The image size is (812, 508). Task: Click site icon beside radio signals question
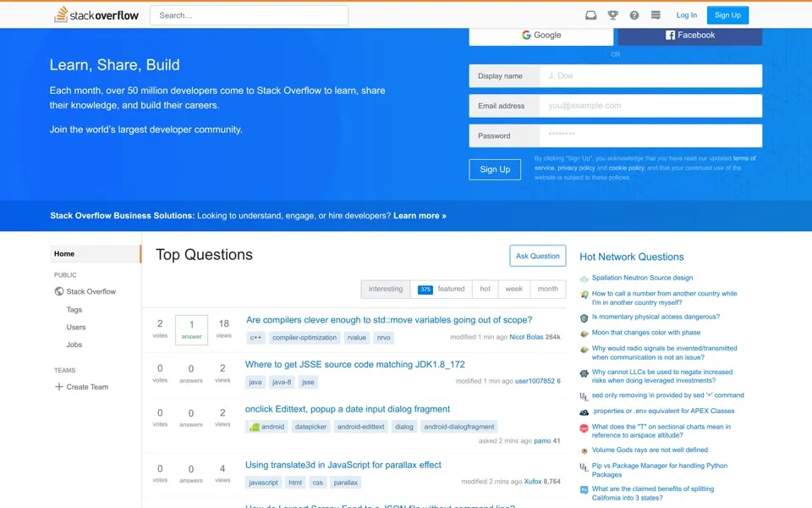point(584,350)
